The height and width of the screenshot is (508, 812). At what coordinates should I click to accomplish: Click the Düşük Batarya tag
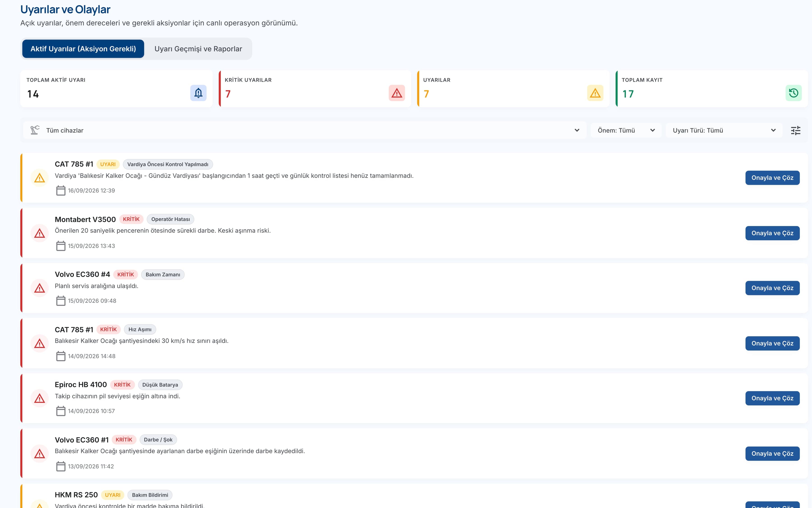160,385
